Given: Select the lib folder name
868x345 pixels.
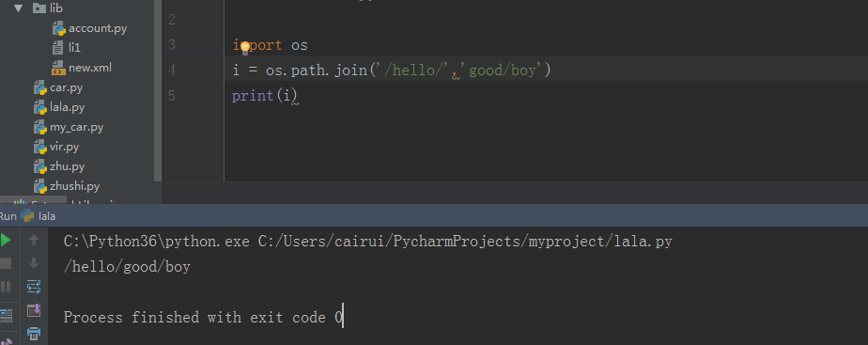Looking at the screenshot, I should (x=56, y=8).
